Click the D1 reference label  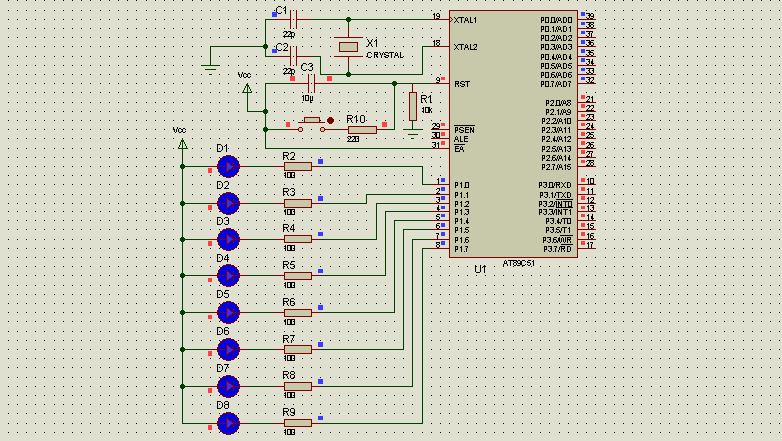coord(222,148)
